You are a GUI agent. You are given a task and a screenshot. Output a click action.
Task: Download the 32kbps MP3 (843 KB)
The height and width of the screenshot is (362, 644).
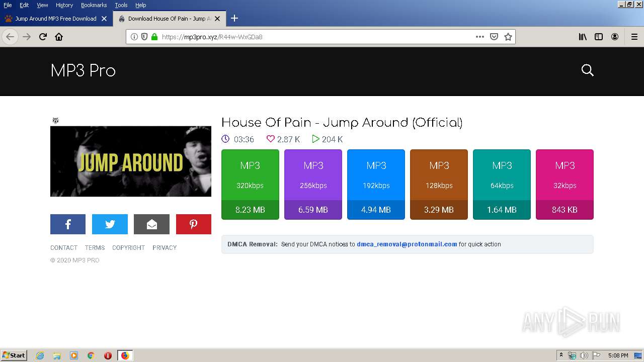565,185
